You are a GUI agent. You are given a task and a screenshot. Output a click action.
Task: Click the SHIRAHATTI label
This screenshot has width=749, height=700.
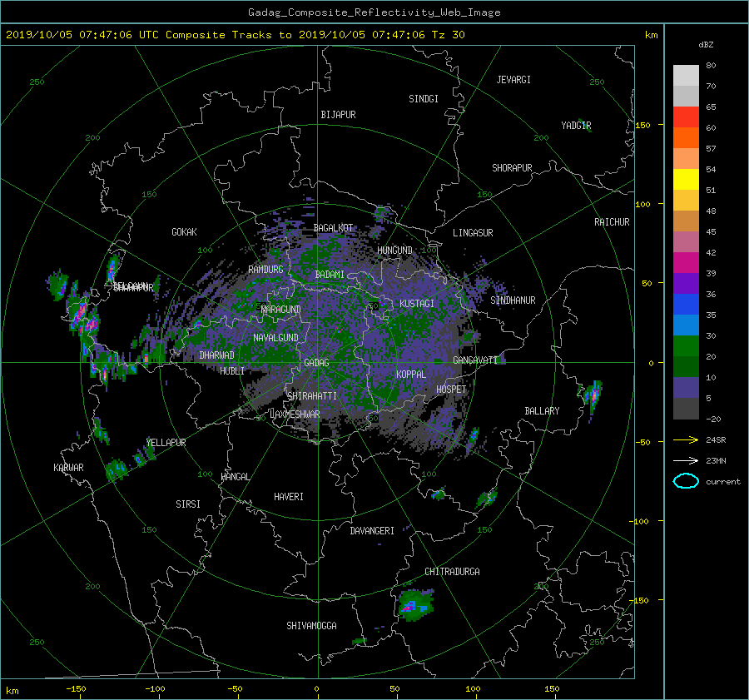coord(312,396)
